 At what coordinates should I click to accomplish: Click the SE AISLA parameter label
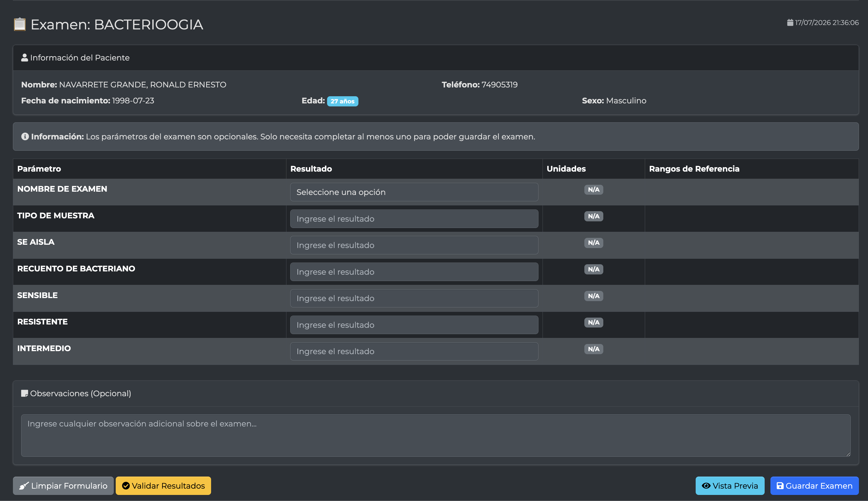point(36,242)
